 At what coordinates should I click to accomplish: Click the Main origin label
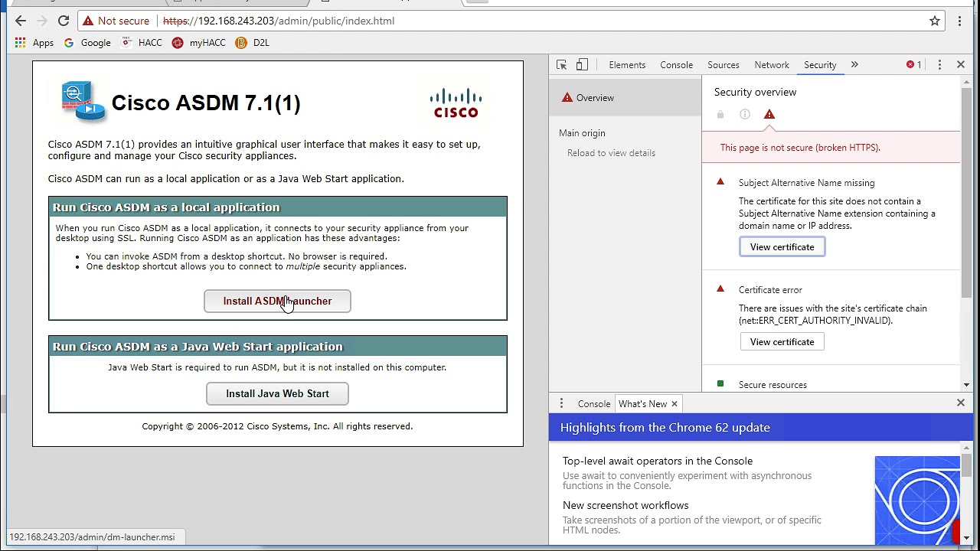(x=582, y=133)
